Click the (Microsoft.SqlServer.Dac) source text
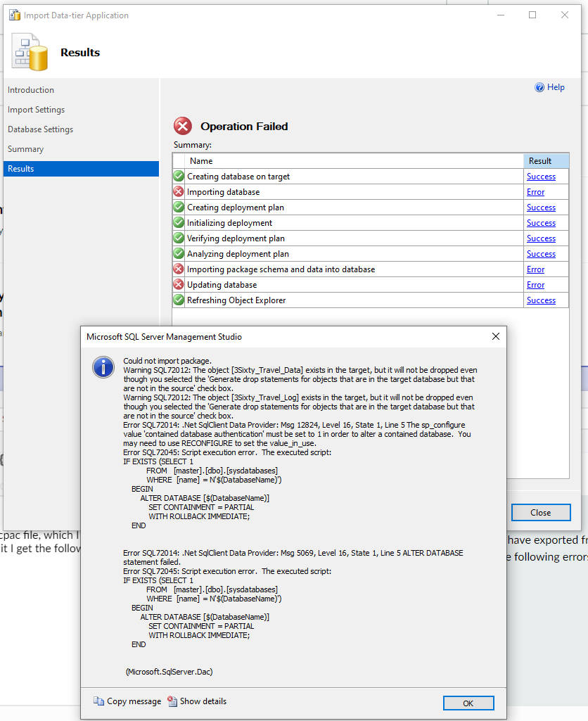This screenshot has height=721, width=588. tap(170, 672)
